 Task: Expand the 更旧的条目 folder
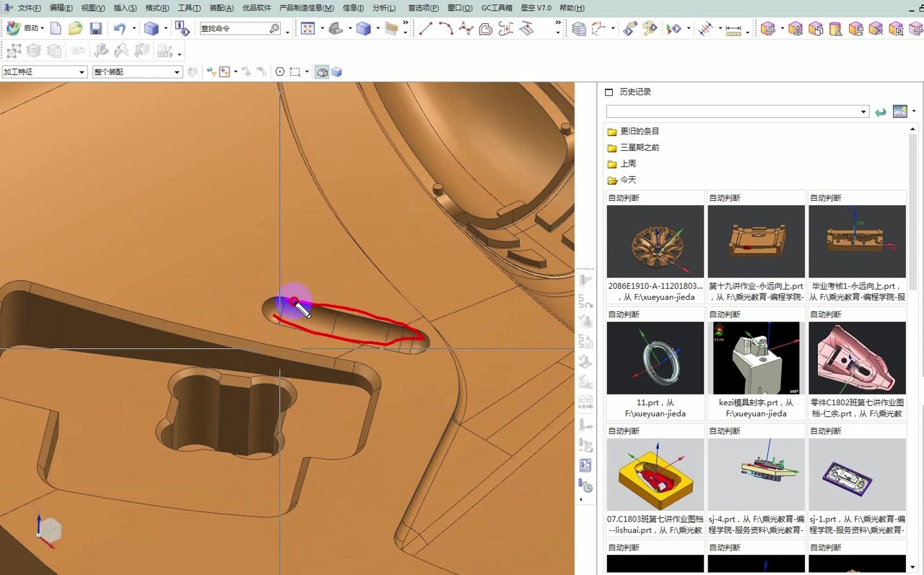click(633, 131)
